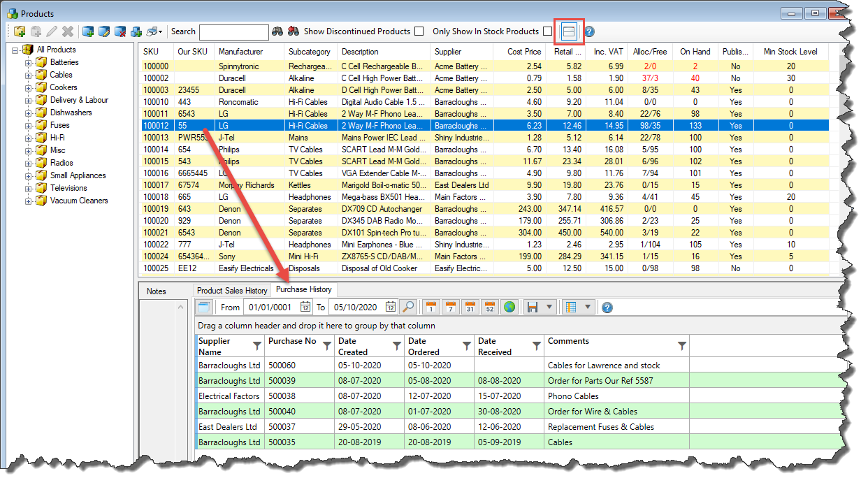The image size is (868, 485).
Task: Toggle the split panel view icon
Action: coord(569,31)
